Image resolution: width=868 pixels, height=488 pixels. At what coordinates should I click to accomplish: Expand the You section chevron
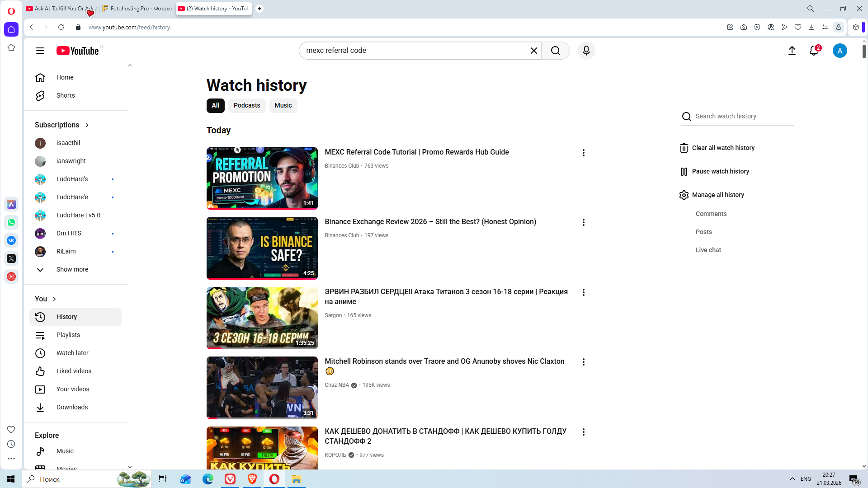tap(54, 299)
